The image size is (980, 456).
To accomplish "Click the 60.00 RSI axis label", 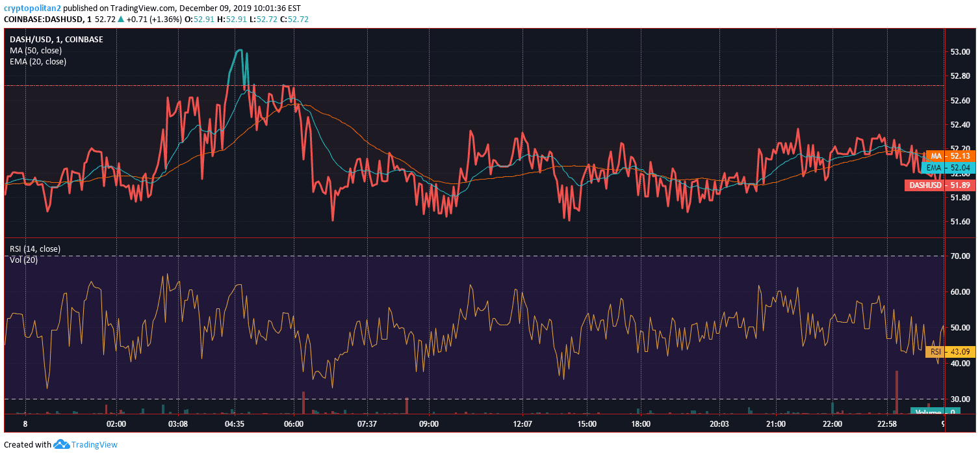I will pyautogui.click(x=961, y=292).
